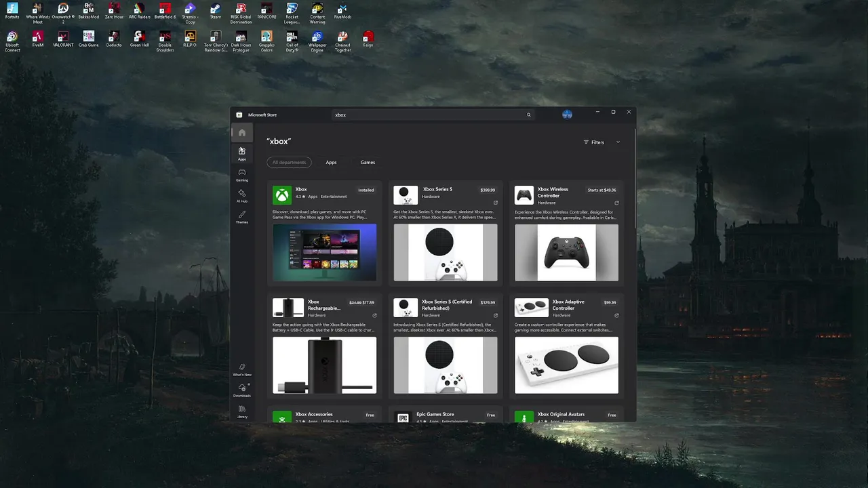Open Xbox Adaptive Controller product image
This screenshot has height=488, width=868.
coord(566,365)
